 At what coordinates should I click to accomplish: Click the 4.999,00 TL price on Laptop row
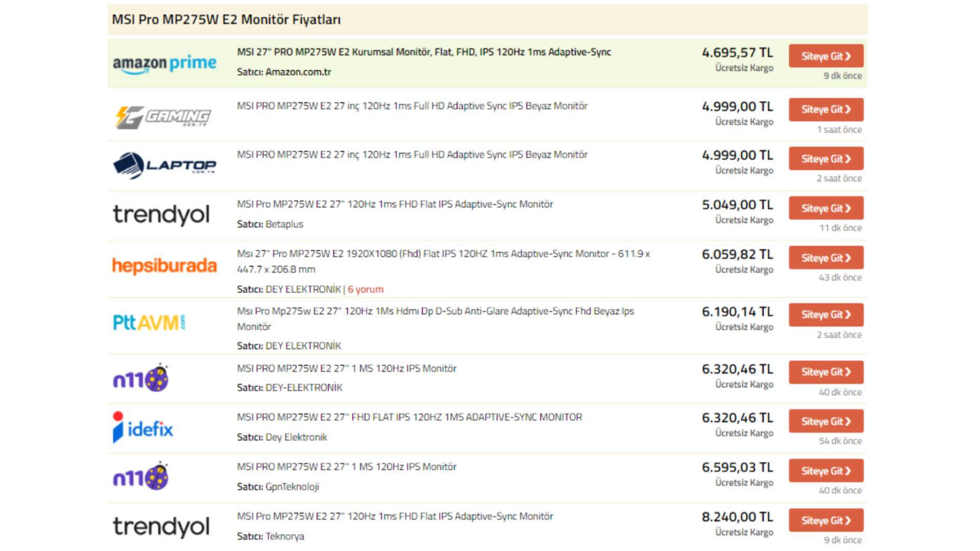737,155
